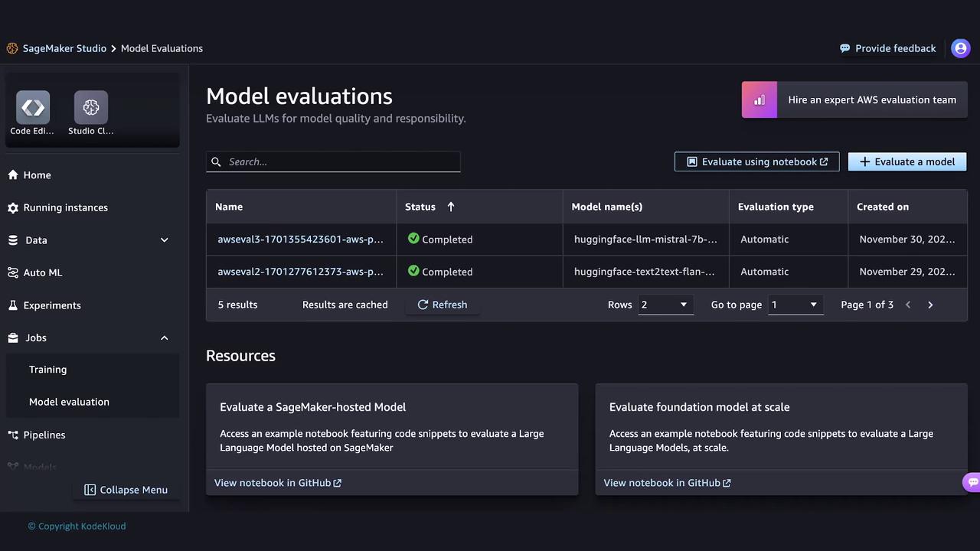This screenshot has width=980, height=551.
Task: Click the purple chat bubble icon
Action: [x=972, y=482]
